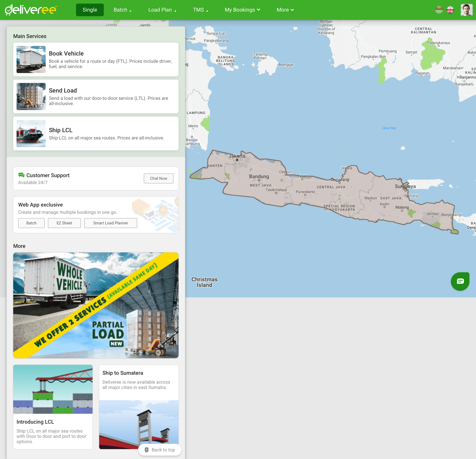The height and width of the screenshot is (459, 476).
Task: Open the TMS menu
Action: [200, 10]
